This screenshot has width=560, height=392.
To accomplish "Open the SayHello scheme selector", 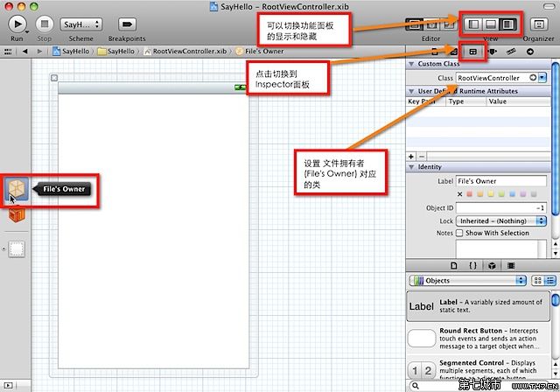I will [81, 24].
